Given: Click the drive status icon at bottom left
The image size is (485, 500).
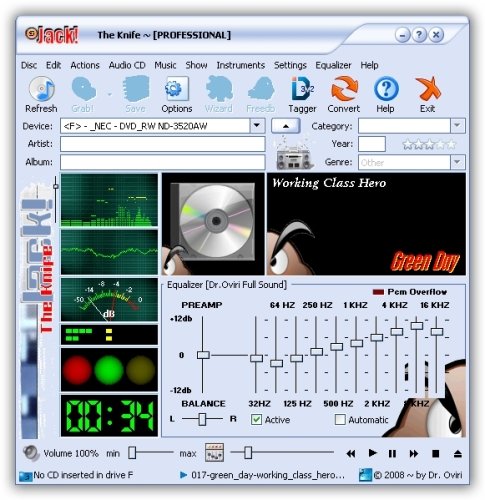Looking at the screenshot, I should (25, 475).
